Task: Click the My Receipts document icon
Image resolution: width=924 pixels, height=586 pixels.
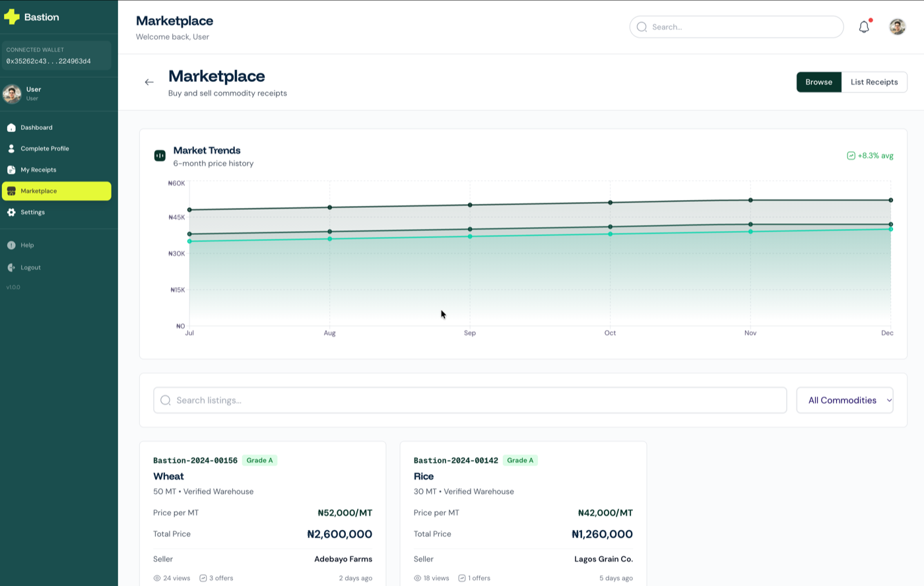Action: pos(11,170)
